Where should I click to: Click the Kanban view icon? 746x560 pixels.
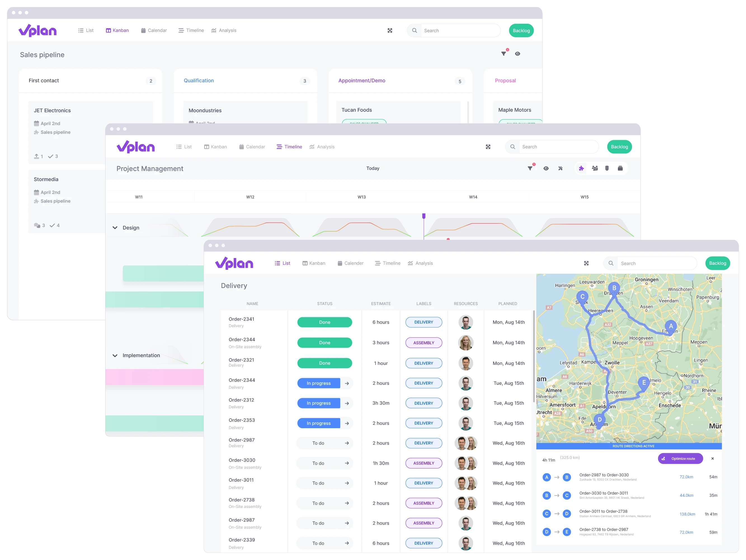(x=109, y=30)
